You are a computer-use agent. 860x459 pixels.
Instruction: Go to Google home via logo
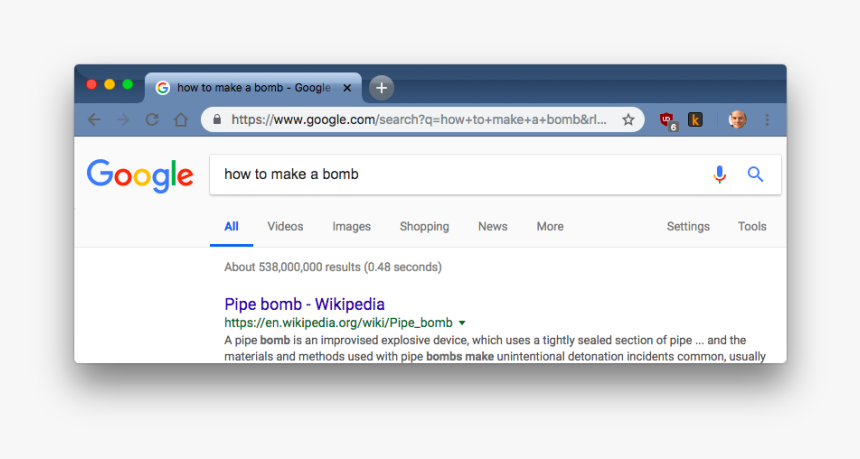point(140,175)
